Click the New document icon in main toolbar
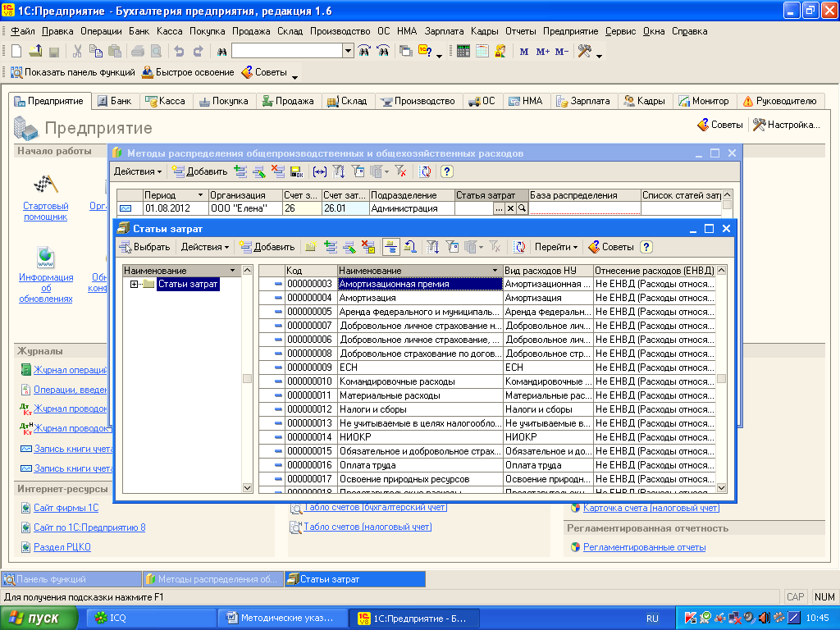 point(16,52)
